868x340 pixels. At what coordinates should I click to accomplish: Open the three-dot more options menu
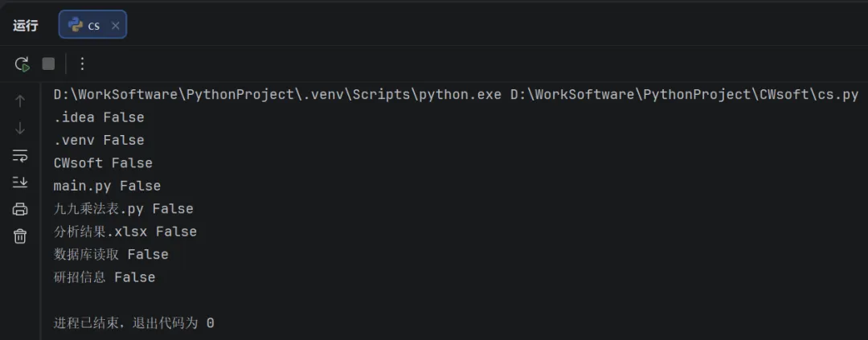(x=81, y=63)
